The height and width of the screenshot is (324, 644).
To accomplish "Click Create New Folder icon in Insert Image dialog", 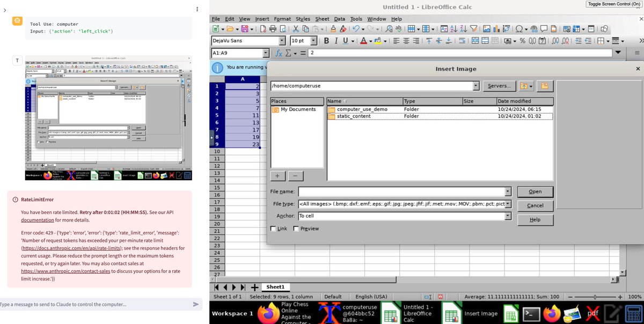I will pos(544,86).
